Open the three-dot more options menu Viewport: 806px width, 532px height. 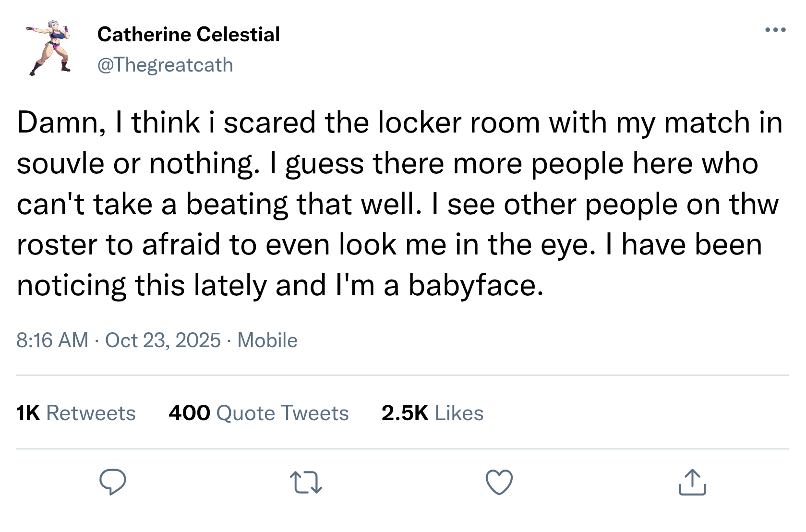pyautogui.click(x=775, y=30)
